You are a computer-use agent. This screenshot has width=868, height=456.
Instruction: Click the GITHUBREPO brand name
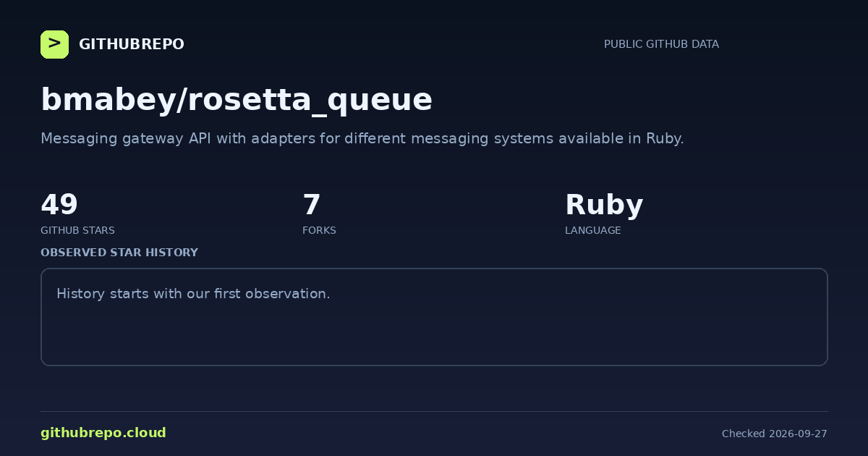pyautogui.click(x=132, y=44)
